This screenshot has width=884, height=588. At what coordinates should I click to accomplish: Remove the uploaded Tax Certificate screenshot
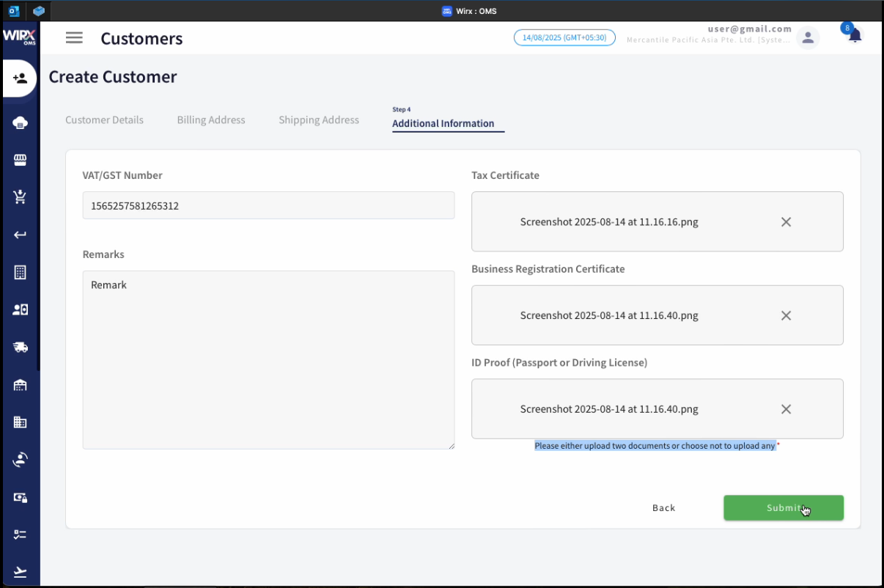coord(786,221)
